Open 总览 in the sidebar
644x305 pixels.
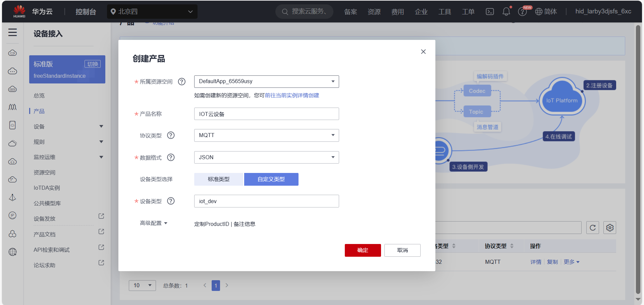(x=39, y=96)
